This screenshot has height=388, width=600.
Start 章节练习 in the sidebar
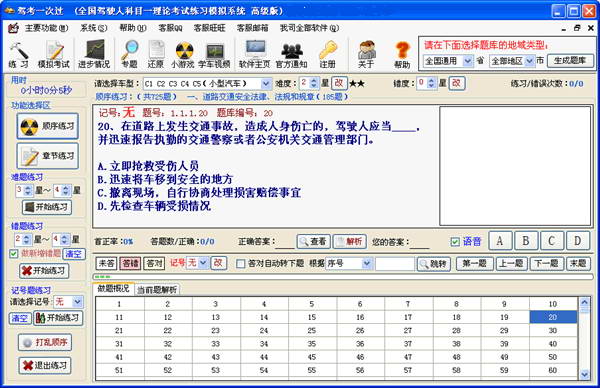[48, 156]
